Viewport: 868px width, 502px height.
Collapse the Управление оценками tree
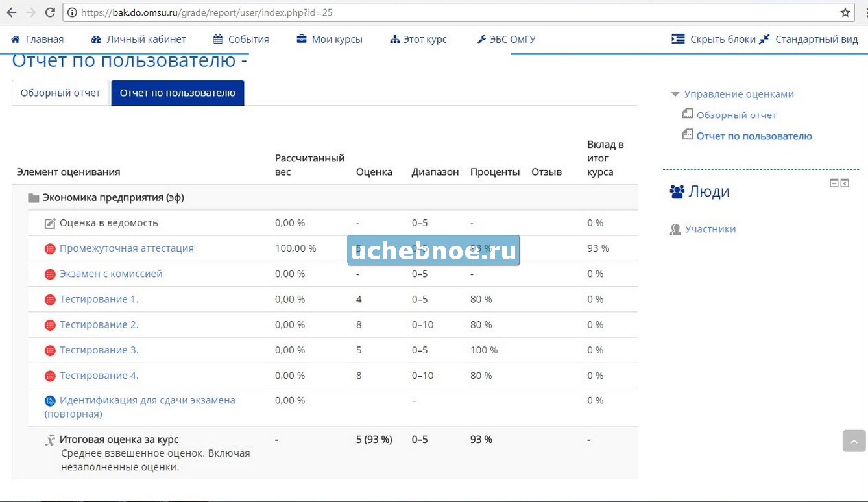675,95
